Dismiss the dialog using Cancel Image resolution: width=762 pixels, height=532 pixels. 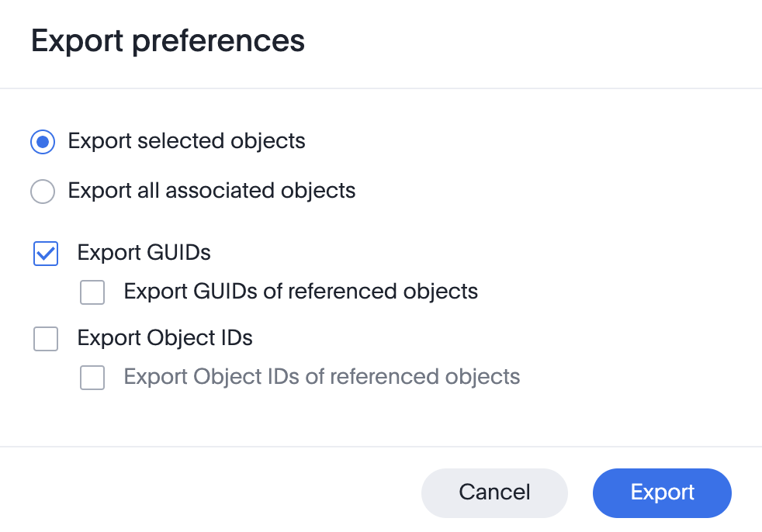coord(494,492)
